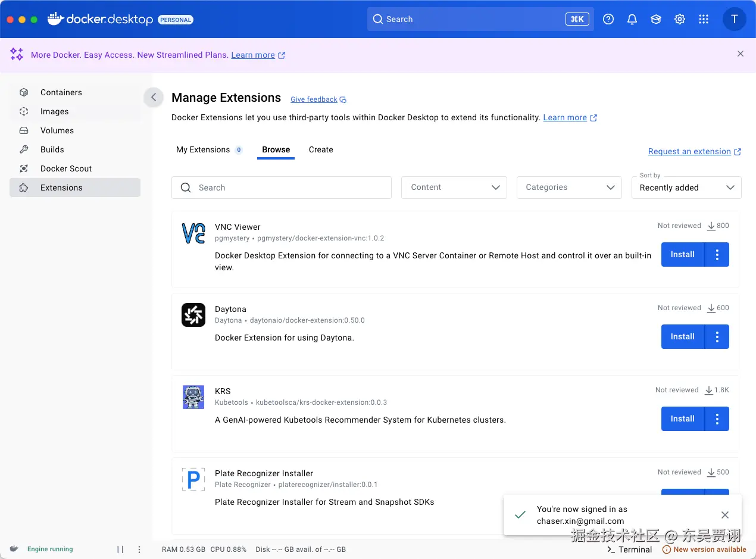Open Volumes in the sidebar
The height and width of the screenshot is (559, 756).
[75, 130]
